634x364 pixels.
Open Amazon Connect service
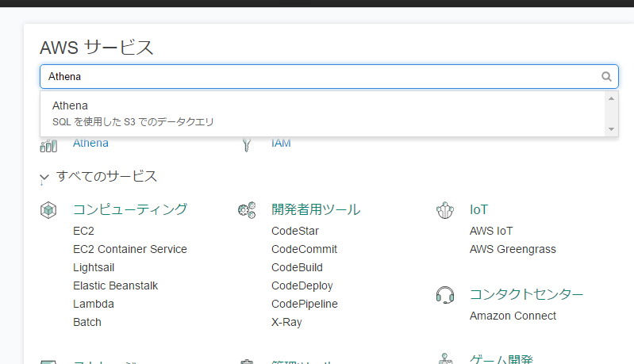(513, 316)
